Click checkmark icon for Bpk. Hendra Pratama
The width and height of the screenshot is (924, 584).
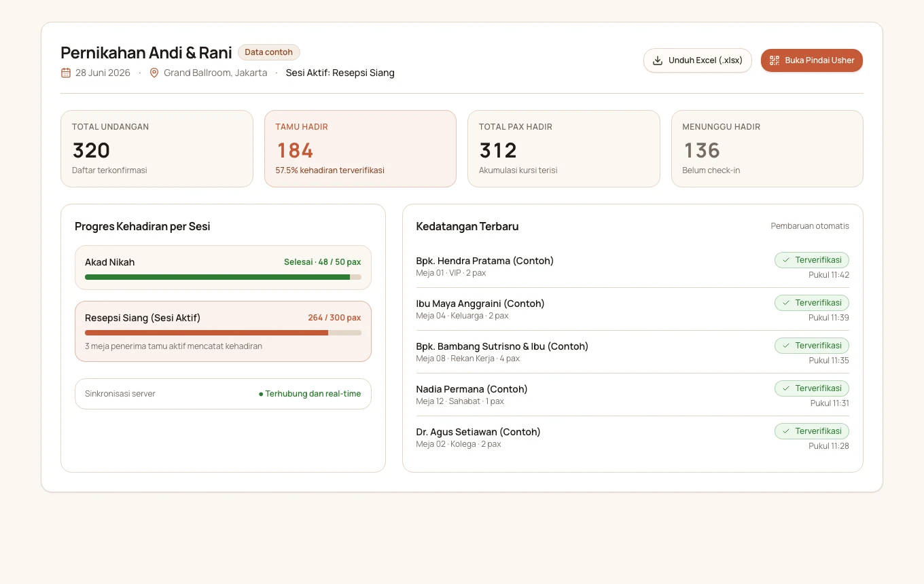click(x=786, y=260)
